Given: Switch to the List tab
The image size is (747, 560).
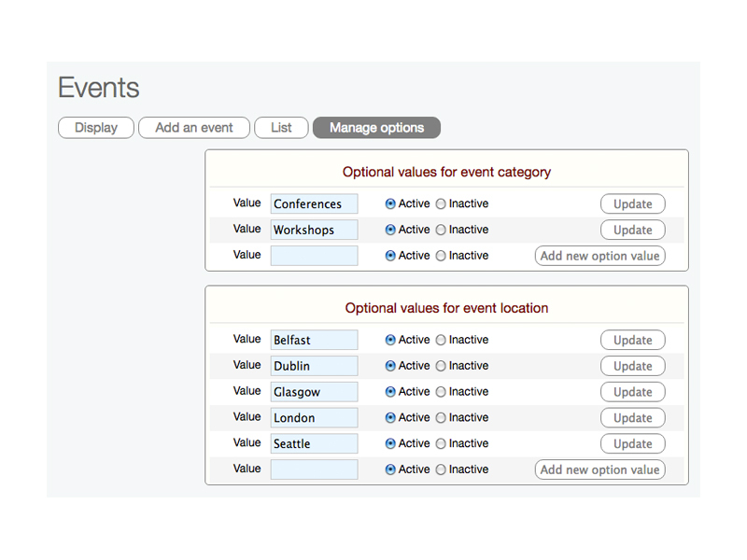Looking at the screenshot, I should point(281,128).
